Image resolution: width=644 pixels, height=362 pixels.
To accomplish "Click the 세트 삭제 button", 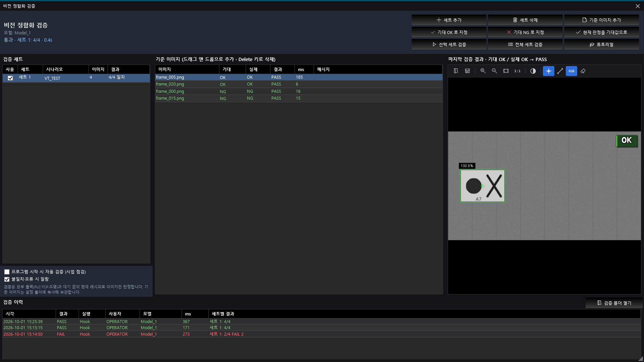I will point(525,20).
